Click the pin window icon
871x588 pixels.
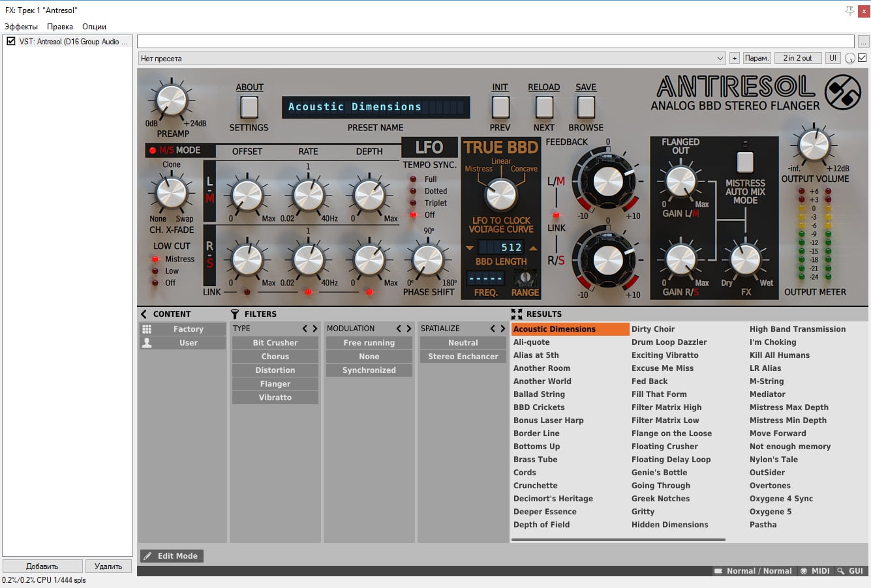pyautogui.click(x=849, y=10)
